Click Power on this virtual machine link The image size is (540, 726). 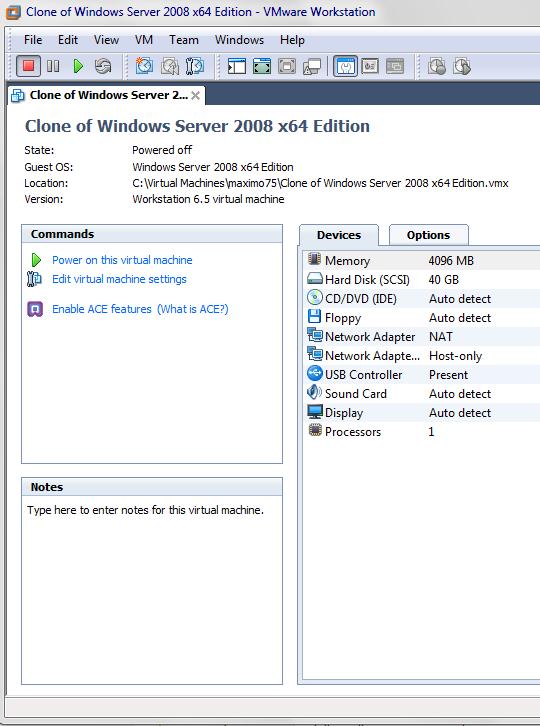tap(122, 260)
